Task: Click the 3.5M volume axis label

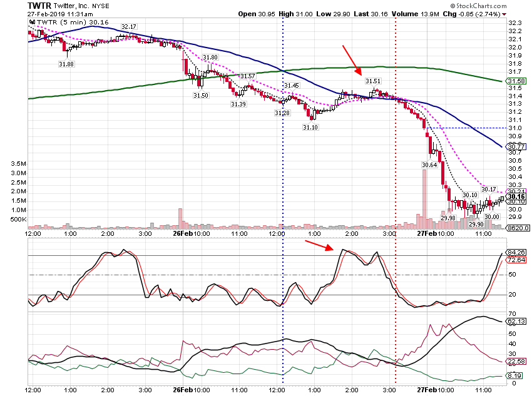Action: point(18,164)
